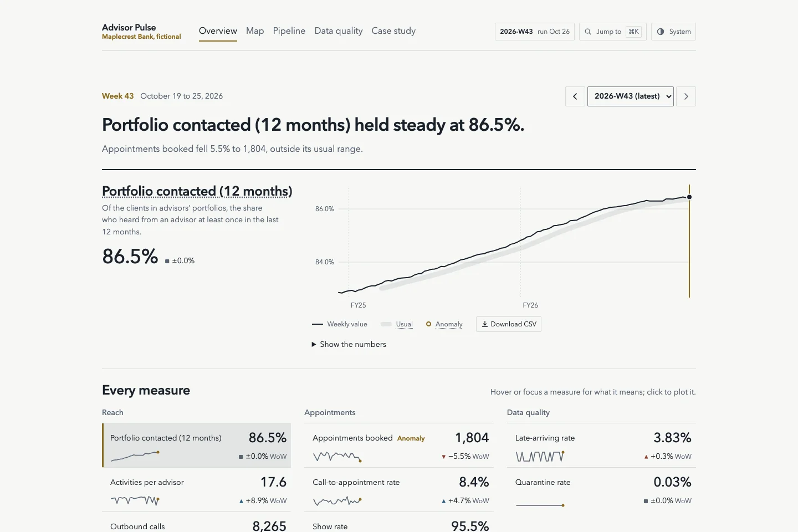Click the half-circle theme icon beside System

click(661, 32)
